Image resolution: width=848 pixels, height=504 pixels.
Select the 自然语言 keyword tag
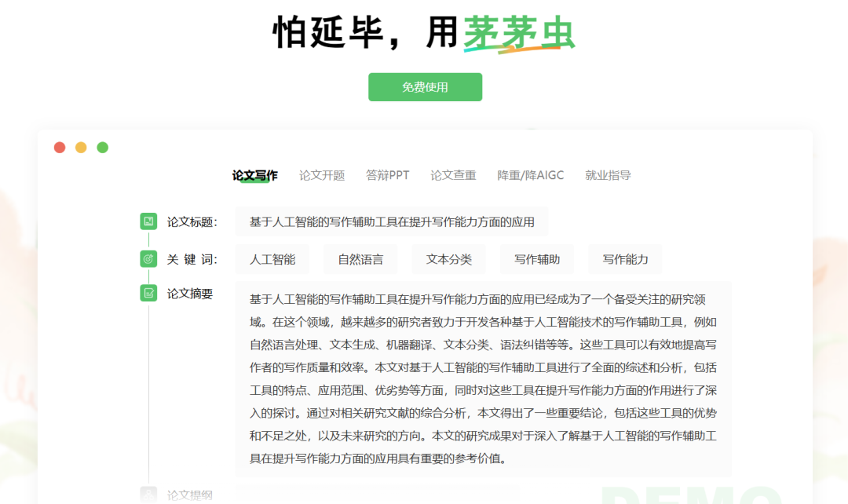click(x=360, y=259)
